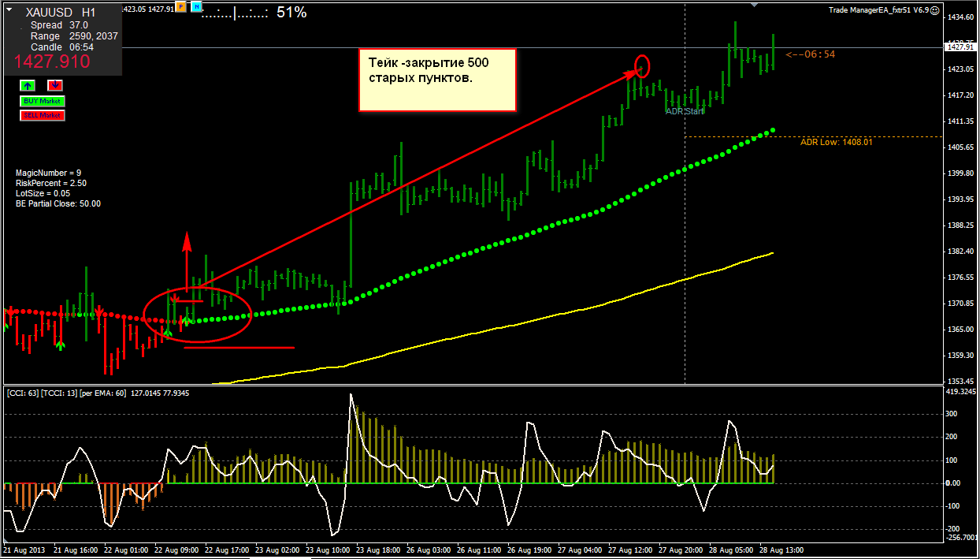The image size is (980, 559).
Task: Click the 1417.20 price scale label
Action: [963, 95]
